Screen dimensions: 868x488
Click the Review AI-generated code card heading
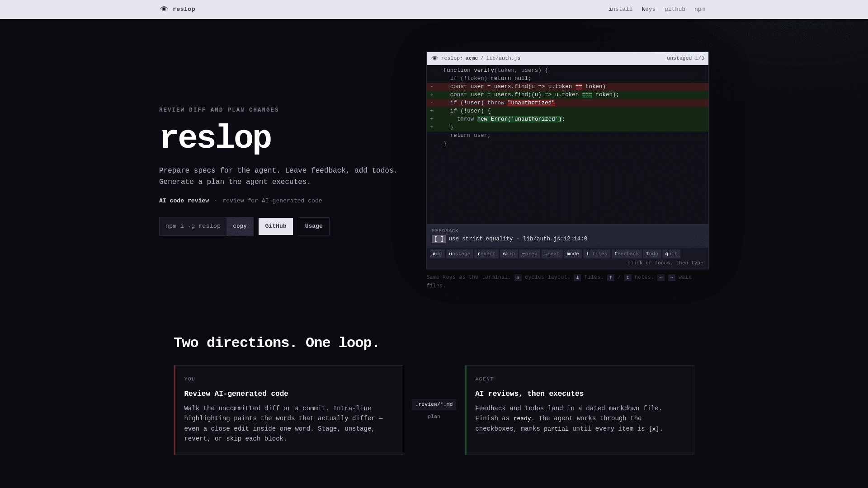pos(236,394)
